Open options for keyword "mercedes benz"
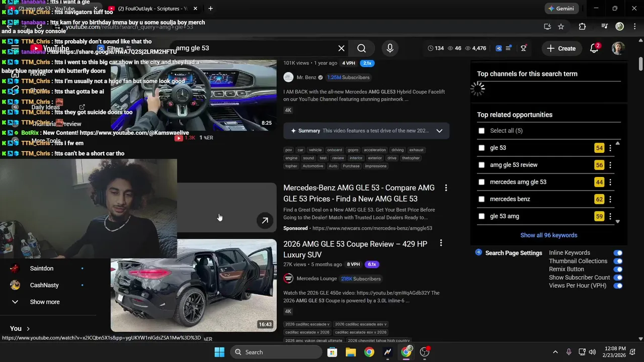The image size is (644, 362). (x=610, y=199)
